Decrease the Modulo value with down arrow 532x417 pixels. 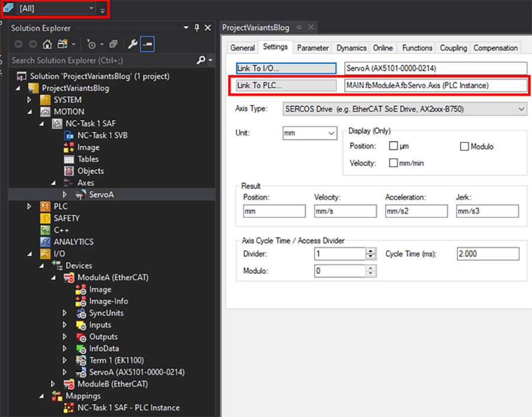click(x=371, y=274)
